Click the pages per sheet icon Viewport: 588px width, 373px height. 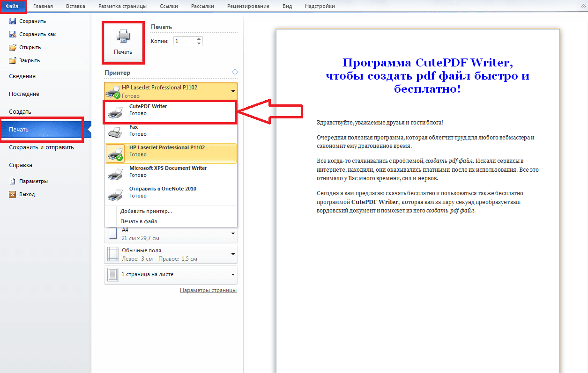click(113, 275)
